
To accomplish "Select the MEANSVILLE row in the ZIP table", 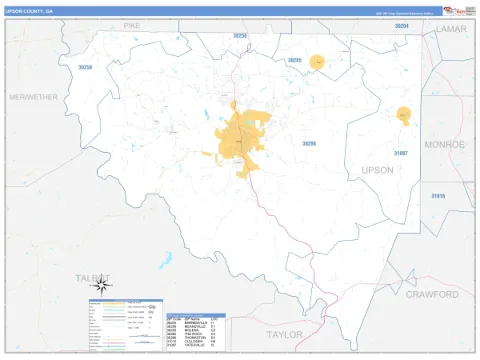I will pyautogui.click(x=191, y=327).
